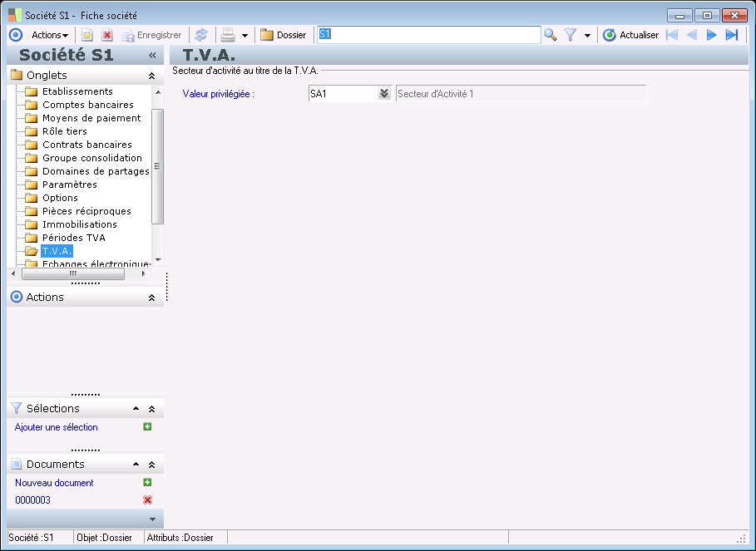Collapse the Documents panel section
756x551 pixels.
tap(151, 465)
